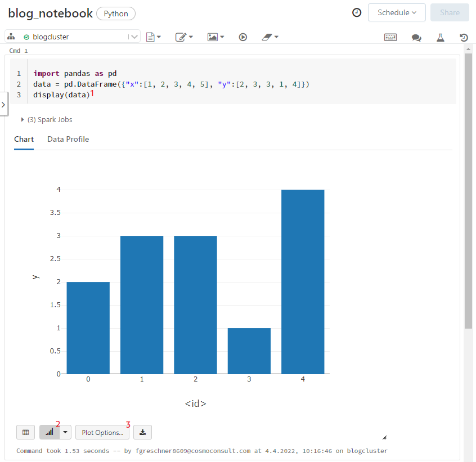
Task: Open Plot Options dialog
Action: 102,432
